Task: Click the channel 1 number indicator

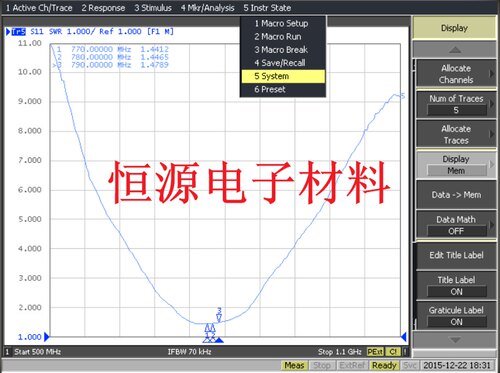Action: [x=7, y=352]
